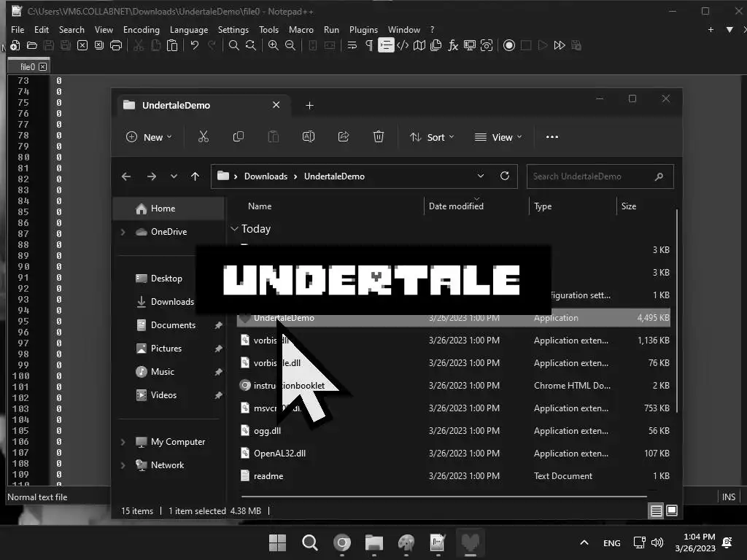Go up one folder level

click(x=195, y=176)
